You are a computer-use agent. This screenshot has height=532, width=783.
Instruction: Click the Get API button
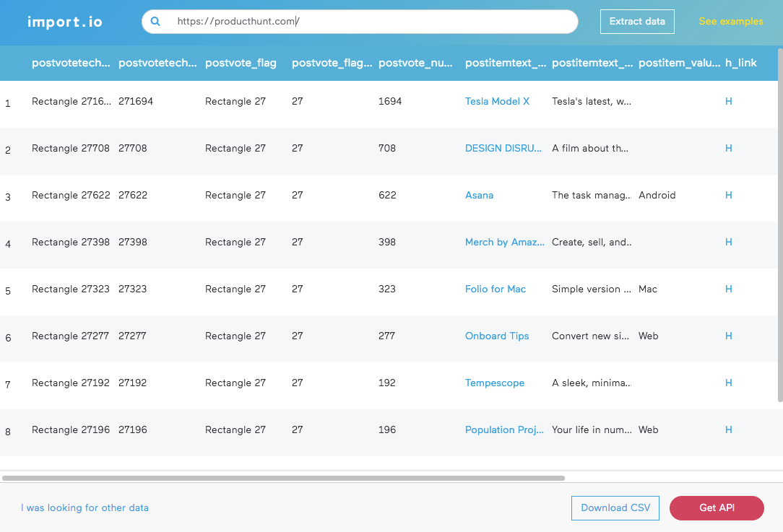(717, 508)
